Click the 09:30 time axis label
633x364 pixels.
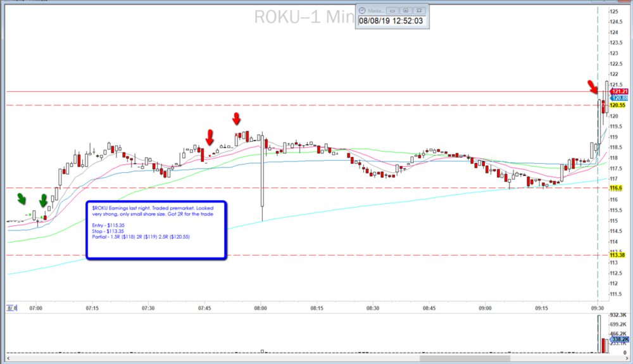click(598, 308)
